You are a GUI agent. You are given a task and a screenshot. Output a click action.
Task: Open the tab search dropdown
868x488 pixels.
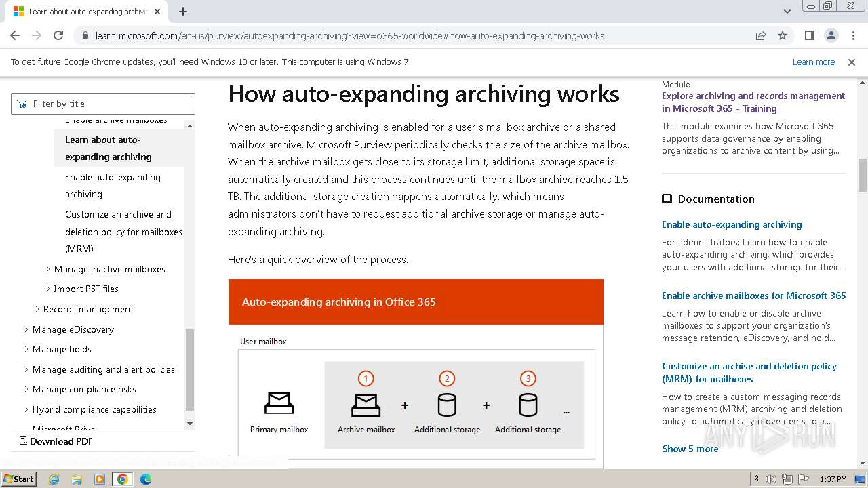click(787, 12)
